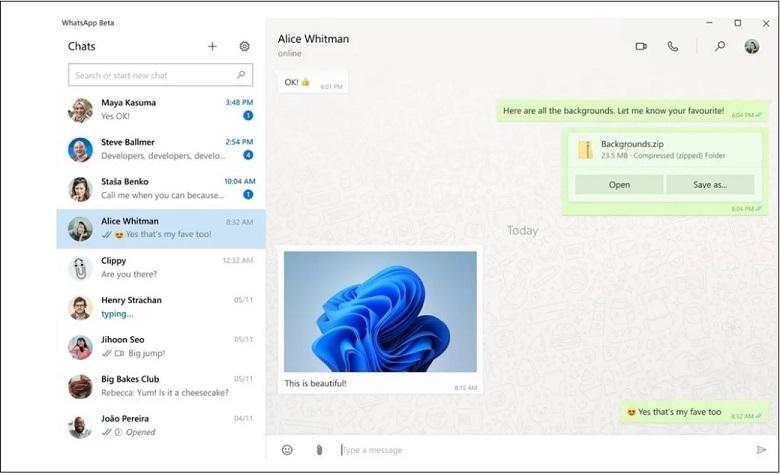Viewport: 780px width, 474px height.
Task: Open settings gear in Chats header
Action: click(244, 46)
